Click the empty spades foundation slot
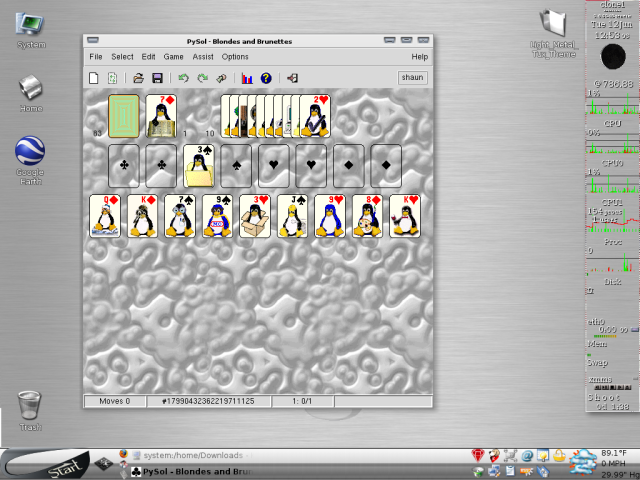 [236, 166]
